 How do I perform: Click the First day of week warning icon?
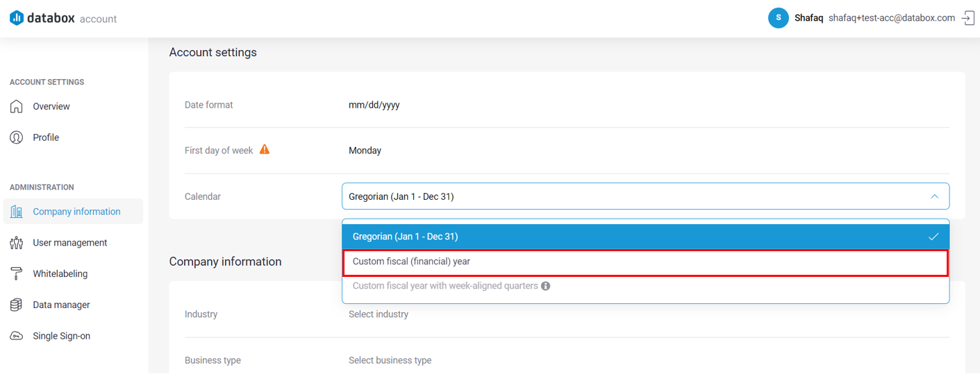(265, 150)
